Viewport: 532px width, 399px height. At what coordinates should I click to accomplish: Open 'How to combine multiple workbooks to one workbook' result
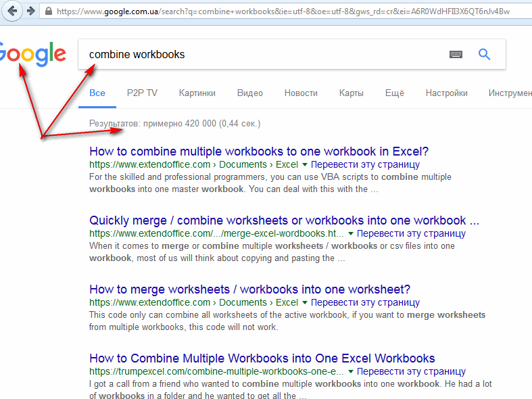(259, 151)
